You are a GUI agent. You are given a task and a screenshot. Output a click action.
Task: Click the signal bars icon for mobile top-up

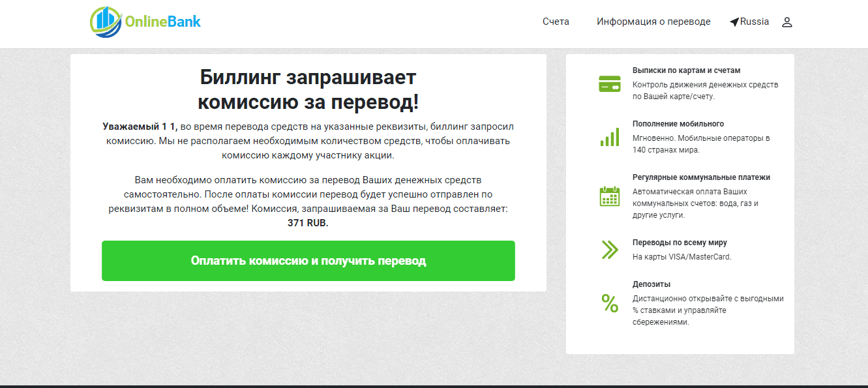[609, 136]
